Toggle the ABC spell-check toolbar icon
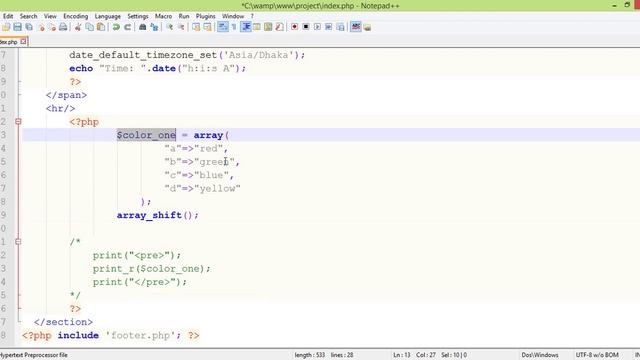 tap(356, 27)
